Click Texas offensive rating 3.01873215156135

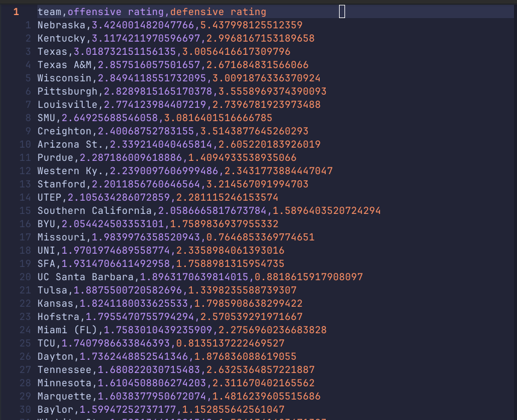[125, 52]
